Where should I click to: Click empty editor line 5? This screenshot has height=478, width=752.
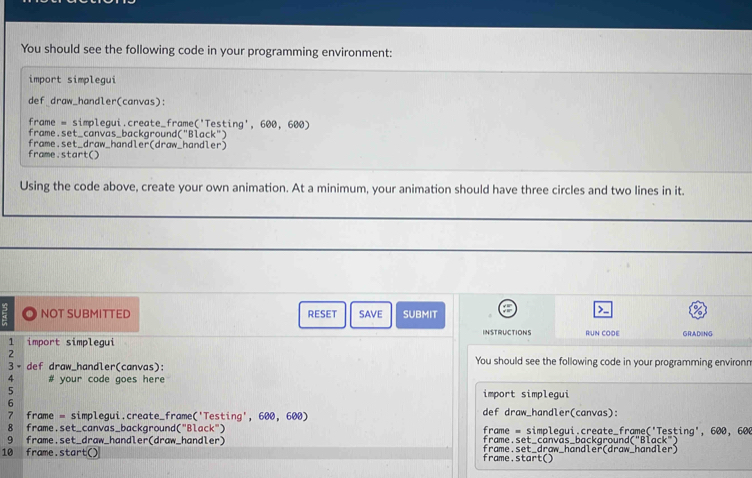[x=237, y=391]
